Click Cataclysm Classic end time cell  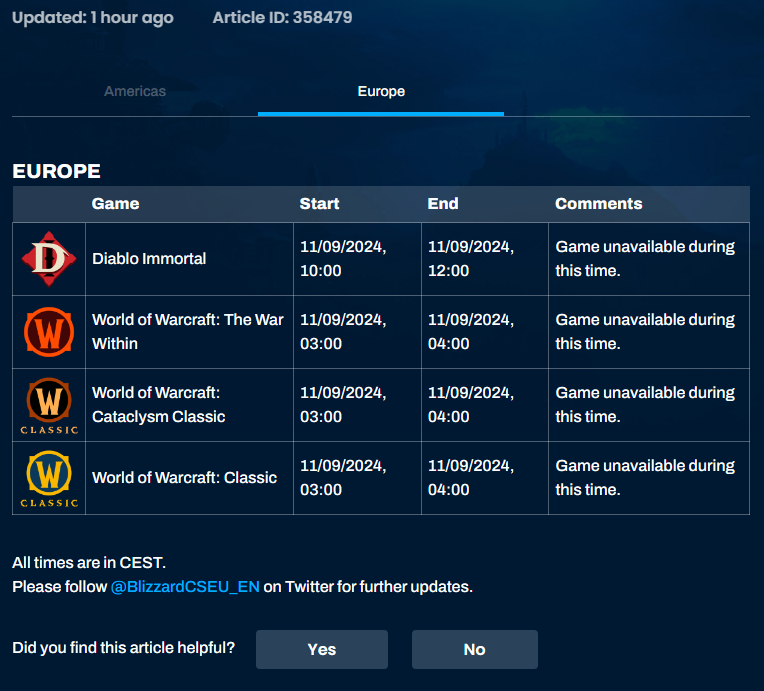tap(485, 405)
